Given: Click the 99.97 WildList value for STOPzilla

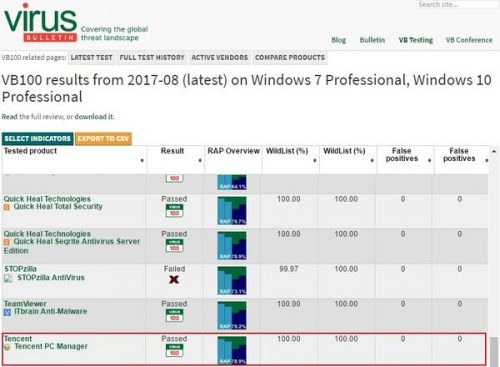Looking at the screenshot, I should point(289,269).
